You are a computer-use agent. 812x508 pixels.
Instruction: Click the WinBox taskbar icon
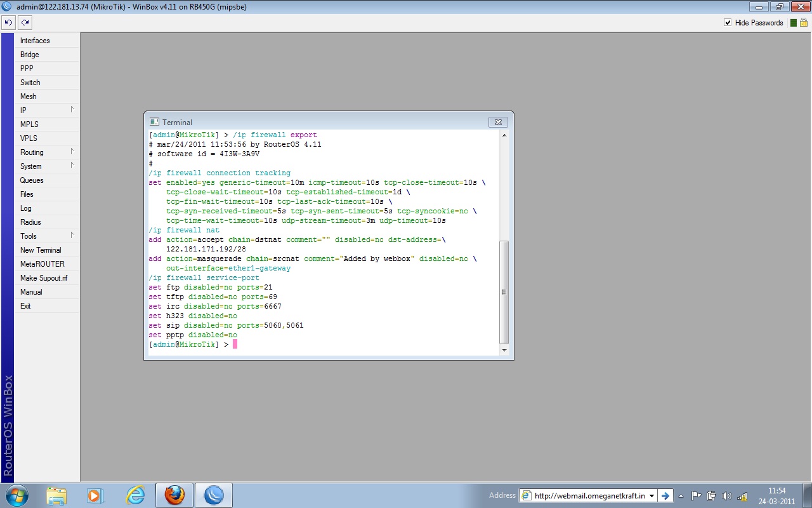tap(214, 495)
